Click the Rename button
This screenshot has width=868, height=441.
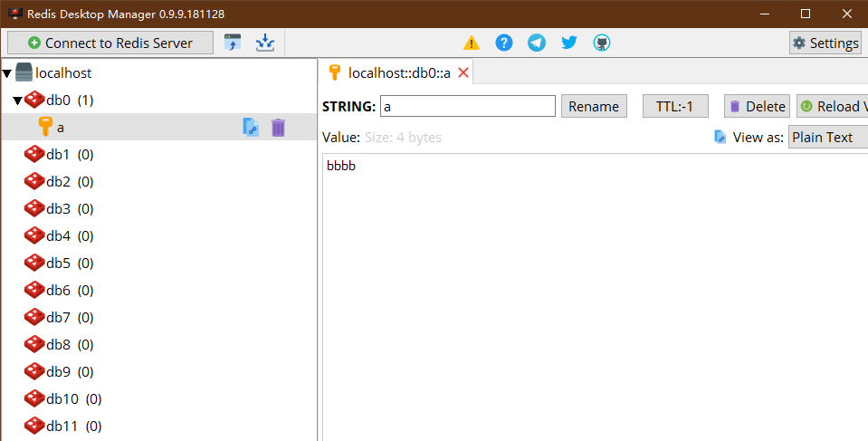point(594,106)
